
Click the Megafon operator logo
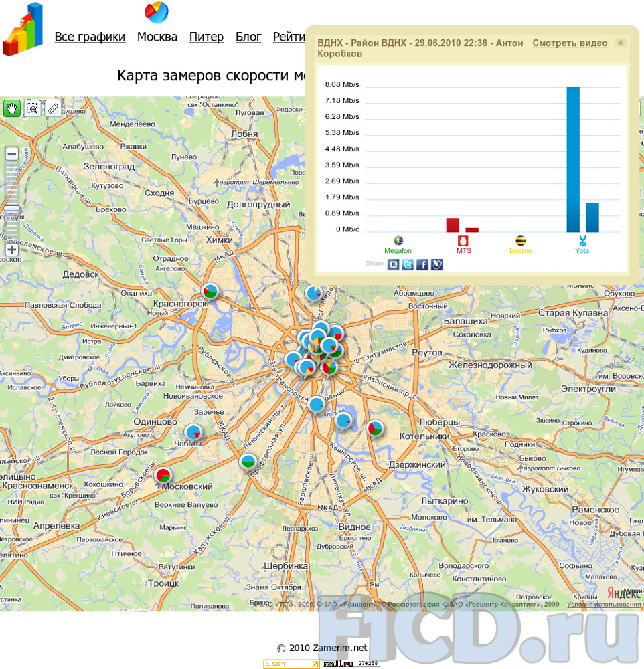pos(398,241)
